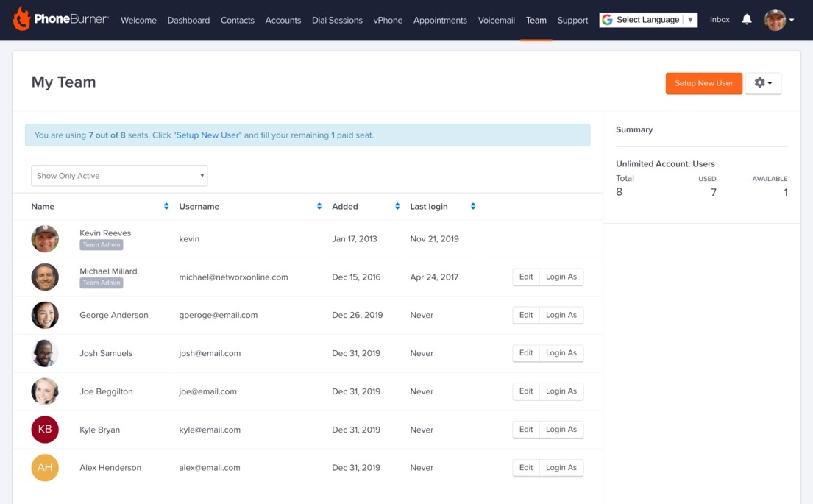Click the Apr 24, 2017 last login date
The height and width of the screenshot is (504, 813).
click(x=434, y=277)
